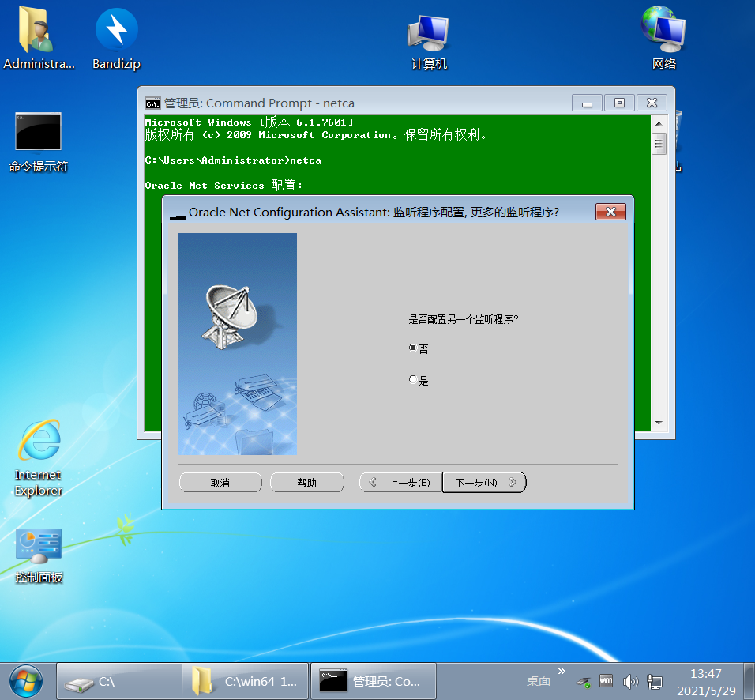Open the 控制面板 desktop icon
Screen dimensions: 755x700
coord(38,545)
